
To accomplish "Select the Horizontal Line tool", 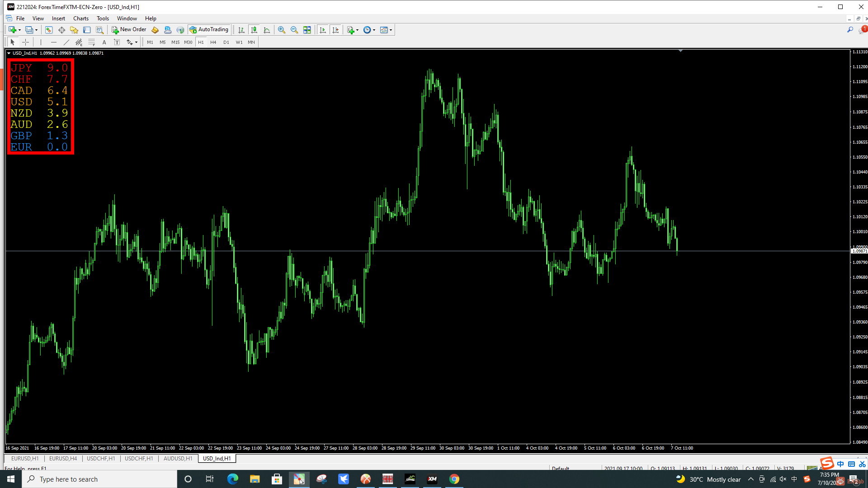I will click(54, 42).
